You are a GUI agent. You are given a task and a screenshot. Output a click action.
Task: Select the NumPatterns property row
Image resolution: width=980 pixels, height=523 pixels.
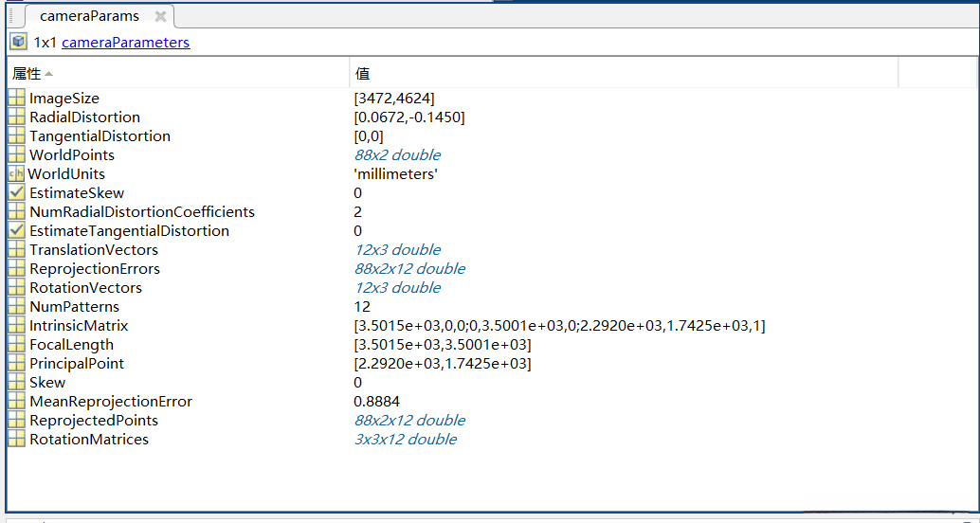(74, 307)
